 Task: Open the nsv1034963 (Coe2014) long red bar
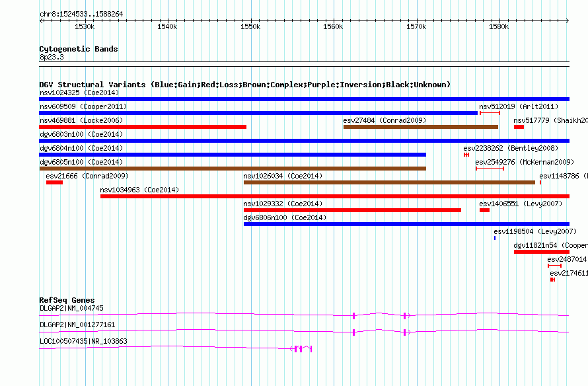335,196
